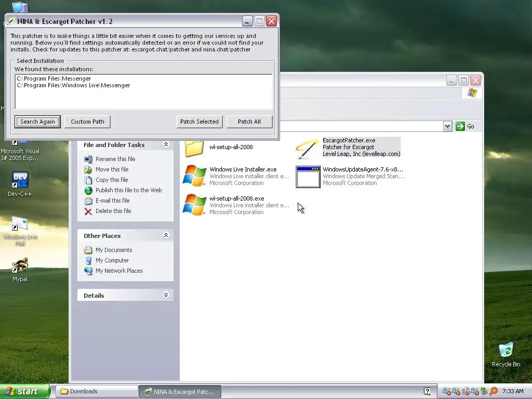Screen dimensions: 532x399
Task: Click the patcher title bar wand icon
Action: pos(11,21)
